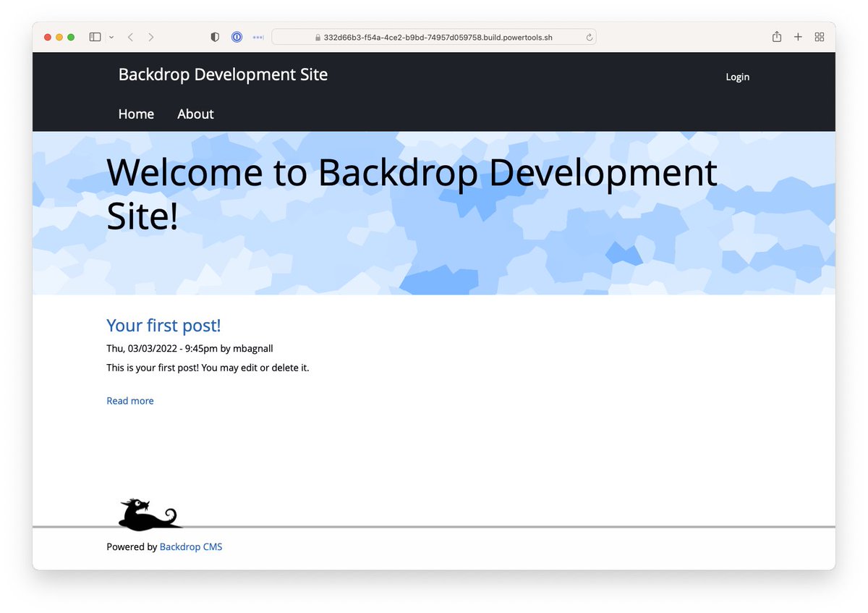Go forward with the right arrow

[x=150, y=37]
